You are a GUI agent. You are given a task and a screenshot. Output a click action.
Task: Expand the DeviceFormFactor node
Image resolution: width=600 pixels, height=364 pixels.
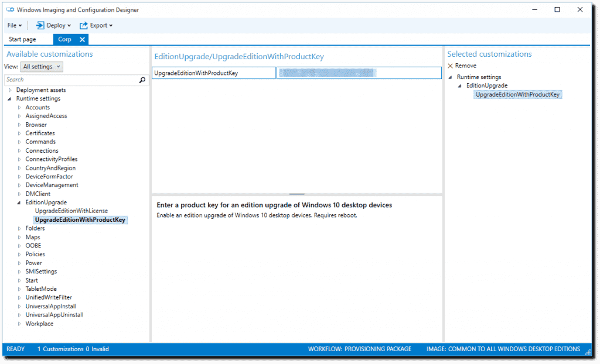(x=19, y=177)
